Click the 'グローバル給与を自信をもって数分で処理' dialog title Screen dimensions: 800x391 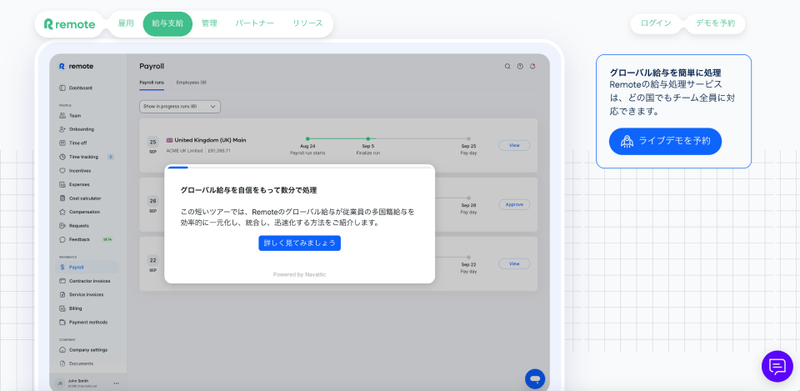(248, 190)
